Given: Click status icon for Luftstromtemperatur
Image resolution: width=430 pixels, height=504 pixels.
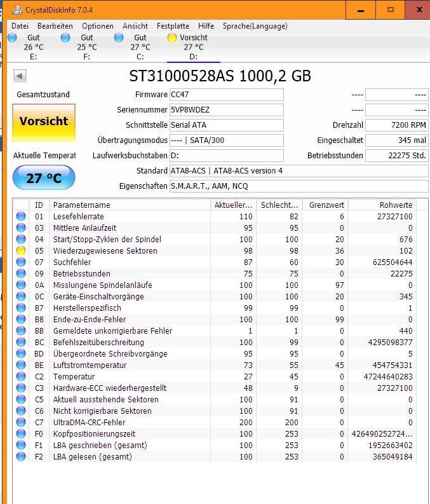Looking at the screenshot, I should click(x=21, y=365).
